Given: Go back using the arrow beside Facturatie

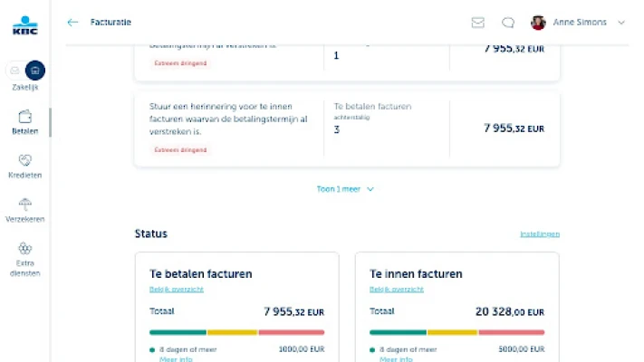Looking at the screenshot, I should [72, 23].
